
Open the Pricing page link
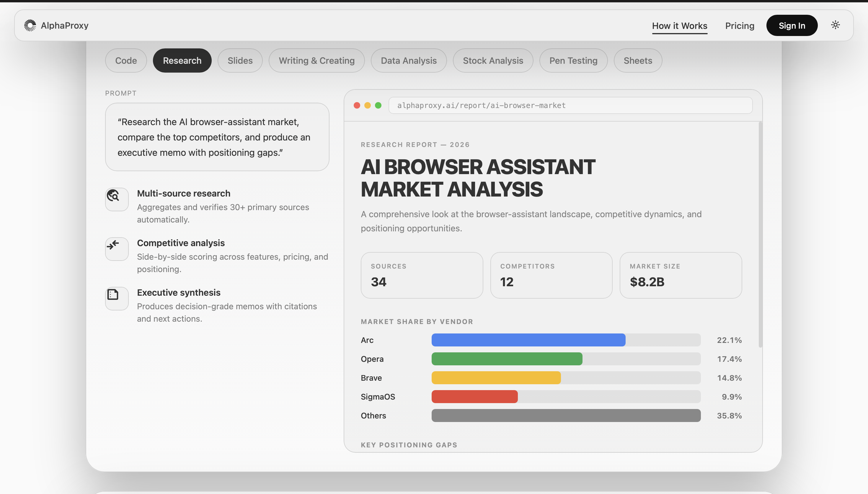(740, 26)
